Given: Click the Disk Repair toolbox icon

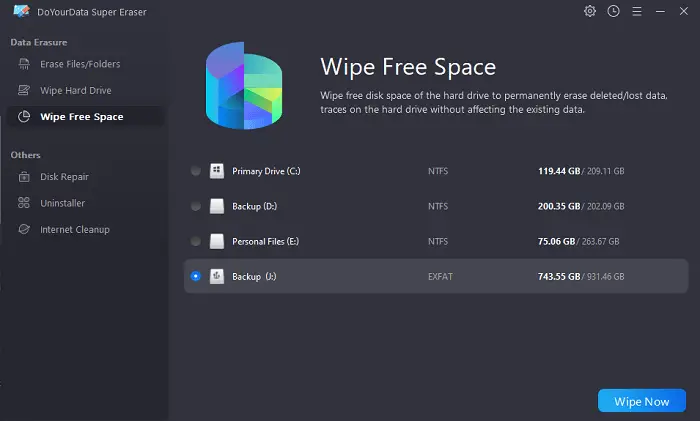Looking at the screenshot, I should 24,177.
